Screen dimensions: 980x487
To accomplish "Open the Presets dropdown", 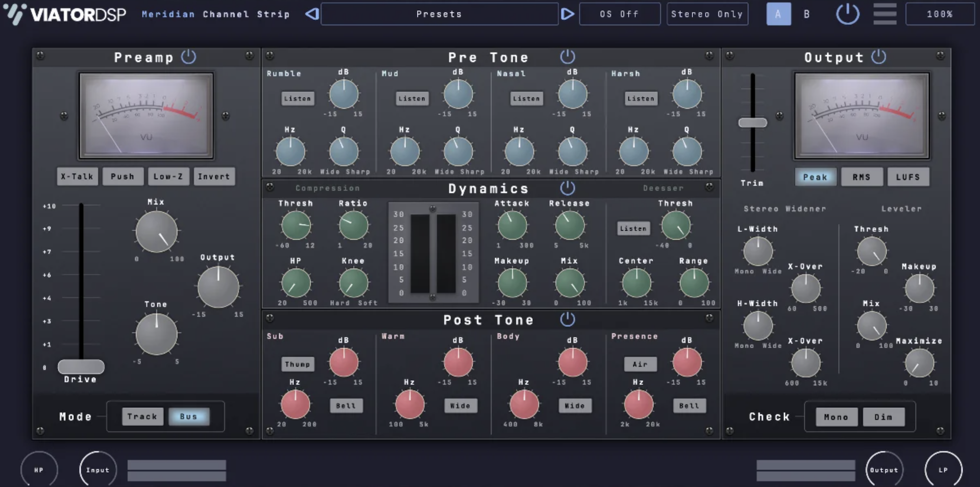I will 439,14.
